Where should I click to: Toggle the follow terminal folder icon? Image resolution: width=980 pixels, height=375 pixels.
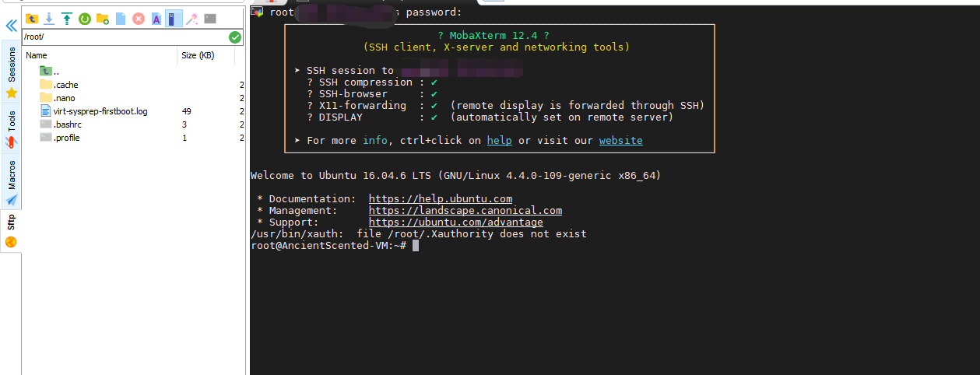[174, 18]
